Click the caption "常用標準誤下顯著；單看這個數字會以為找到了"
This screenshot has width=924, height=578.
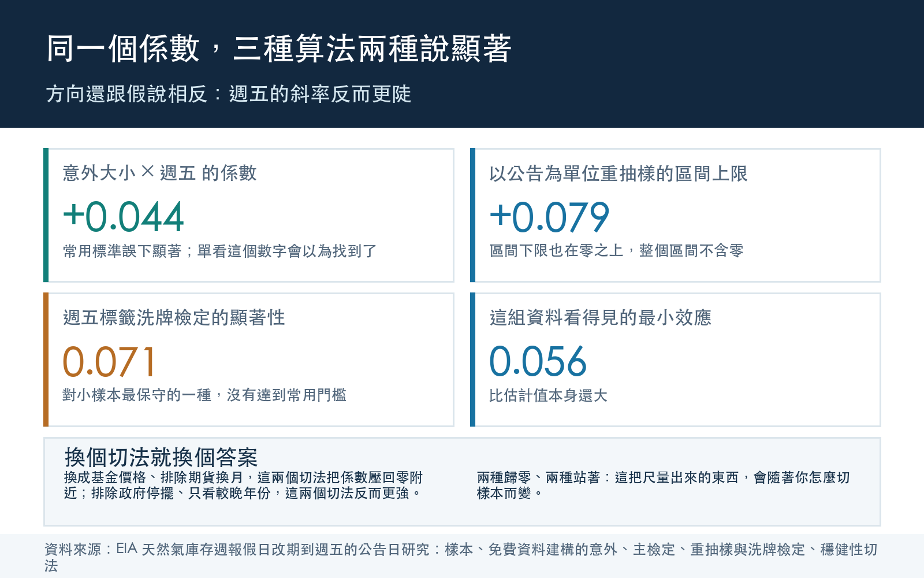click(219, 251)
